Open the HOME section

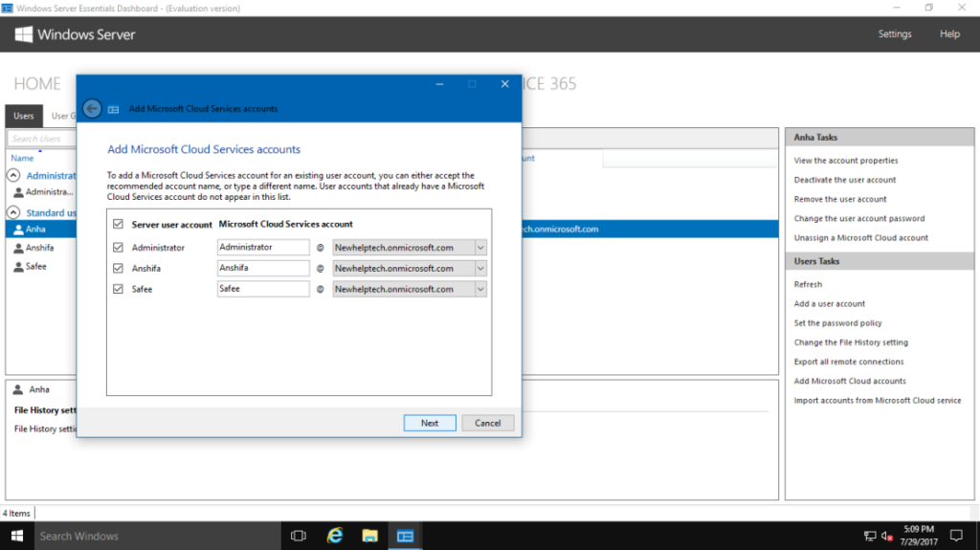37,84
